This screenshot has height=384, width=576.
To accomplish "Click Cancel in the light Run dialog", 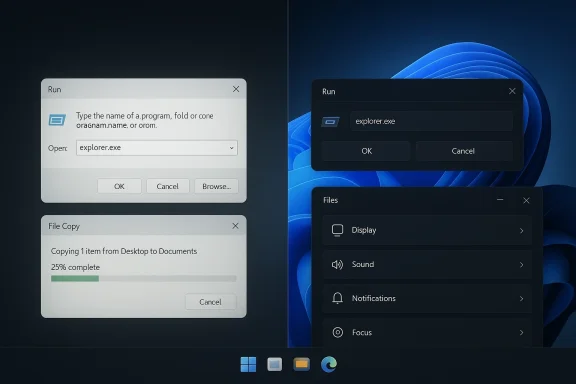I will [x=168, y=186].
